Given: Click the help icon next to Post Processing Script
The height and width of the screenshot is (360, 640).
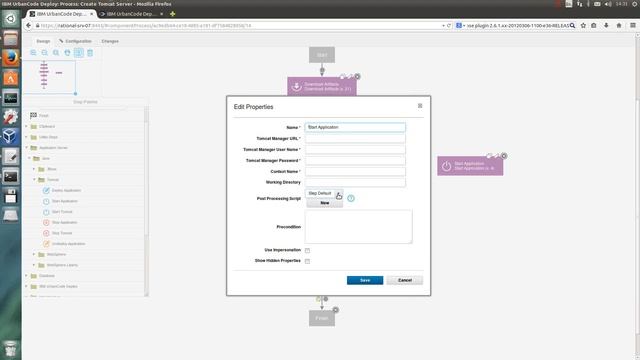Looking at the screenshot, I should (x=351, y=198).
